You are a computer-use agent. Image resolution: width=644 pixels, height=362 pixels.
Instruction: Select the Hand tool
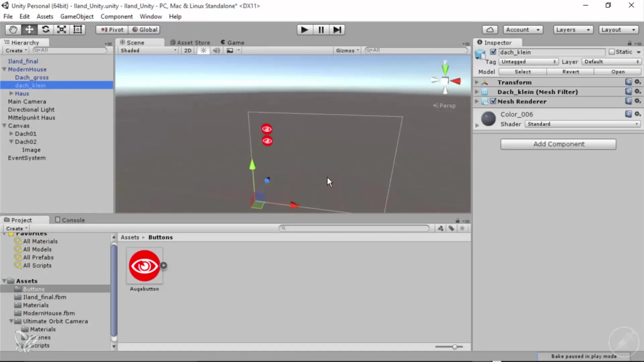point(13,29)
